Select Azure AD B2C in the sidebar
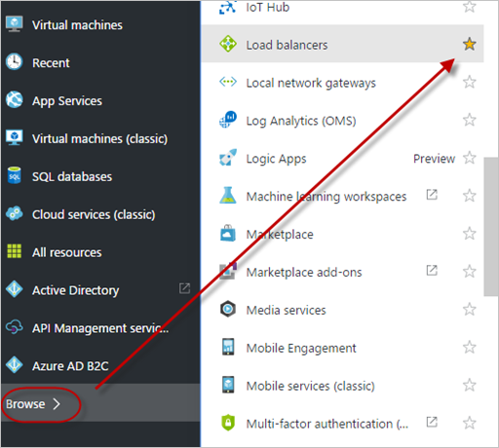Screen dimensions: 499x448 (100, 365)
